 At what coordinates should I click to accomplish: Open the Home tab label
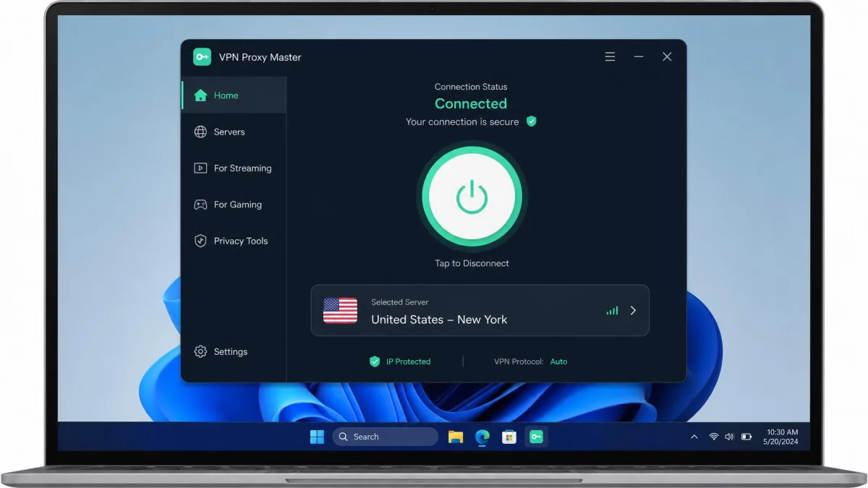coord(226,95)
